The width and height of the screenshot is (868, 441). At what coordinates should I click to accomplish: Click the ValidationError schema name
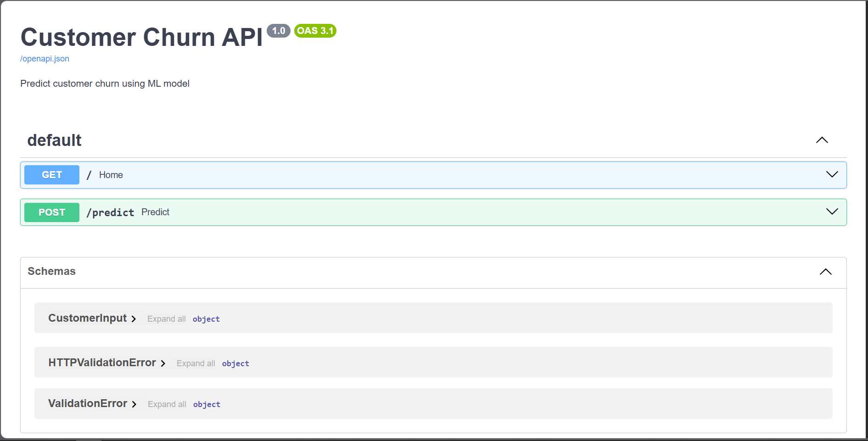(x=88, y=403)
